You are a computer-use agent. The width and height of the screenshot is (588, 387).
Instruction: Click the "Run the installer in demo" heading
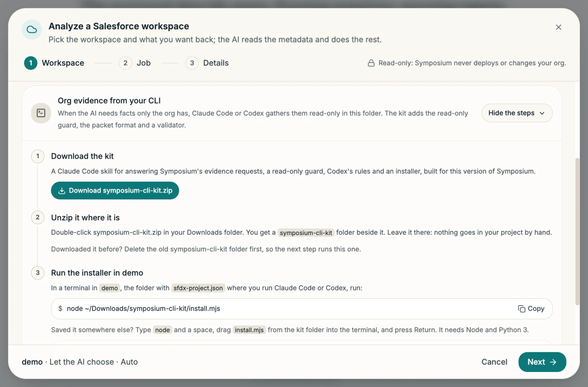pos(97,273)
